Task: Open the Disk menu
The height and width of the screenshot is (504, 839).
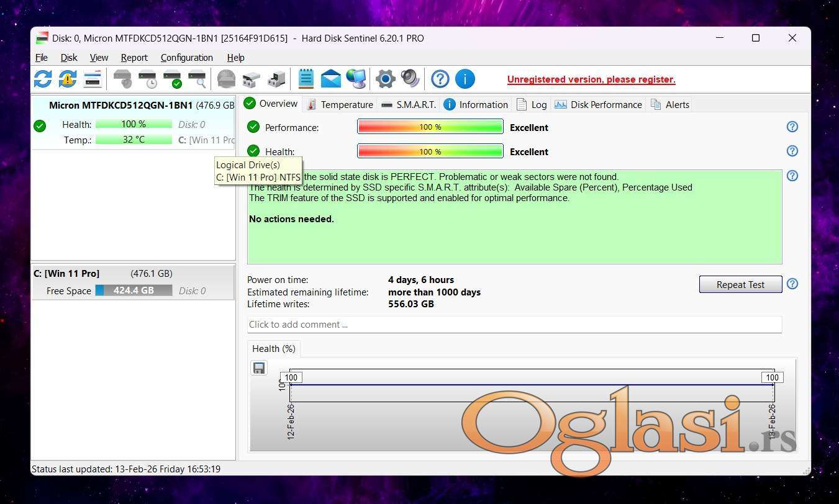Action: tap(69, 57)
